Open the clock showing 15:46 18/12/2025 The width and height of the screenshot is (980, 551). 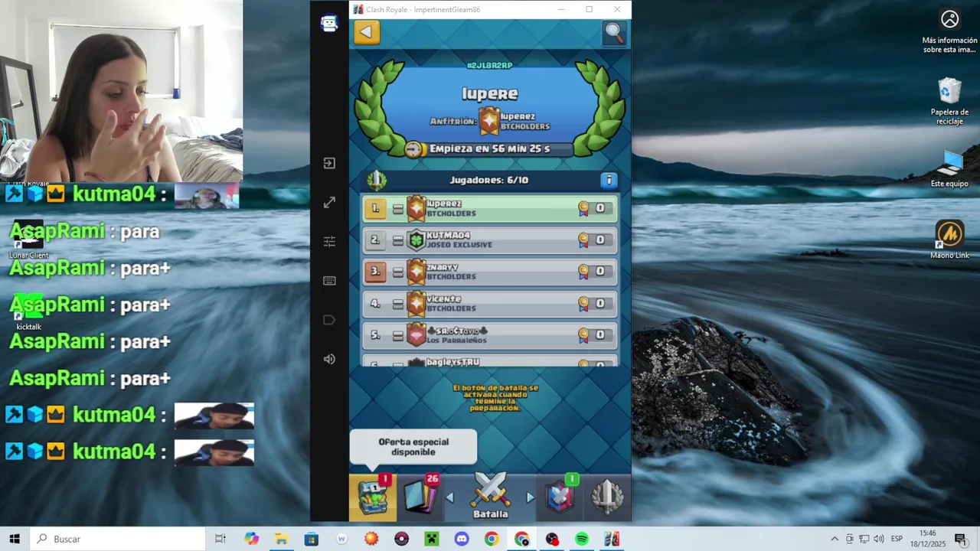pos(928,539)
